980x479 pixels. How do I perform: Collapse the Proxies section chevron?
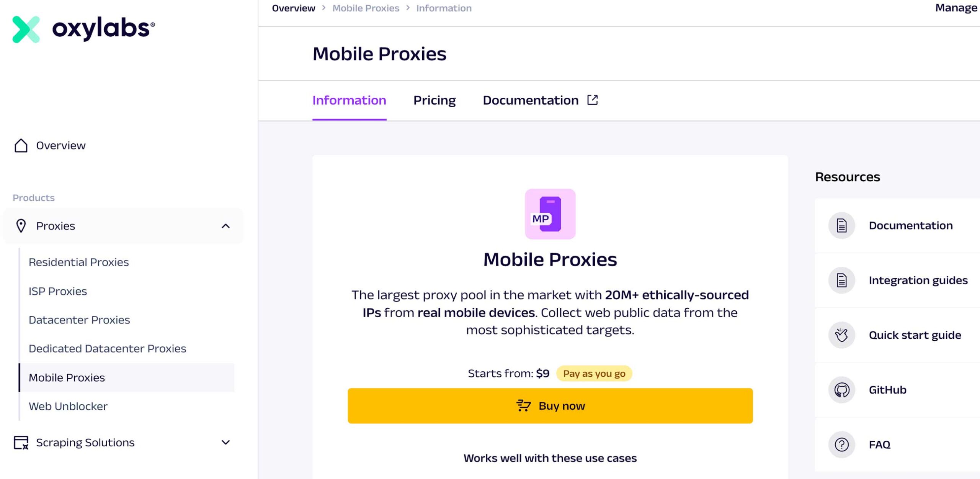[225, 226]
